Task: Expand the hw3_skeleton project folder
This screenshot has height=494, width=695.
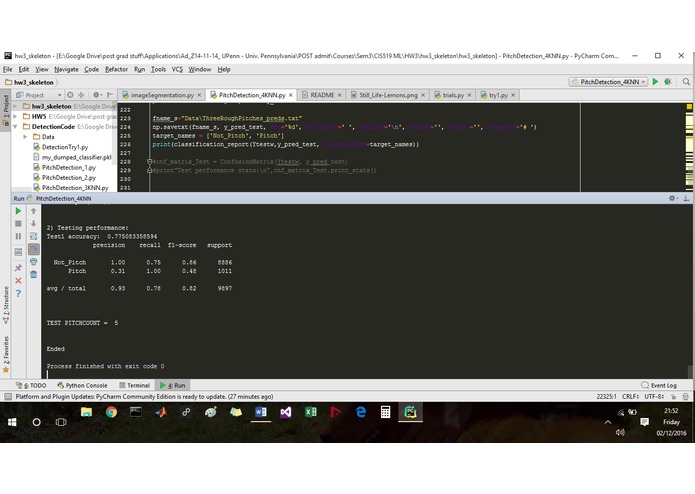Action: pyautogui.click(x=16, y=106)
